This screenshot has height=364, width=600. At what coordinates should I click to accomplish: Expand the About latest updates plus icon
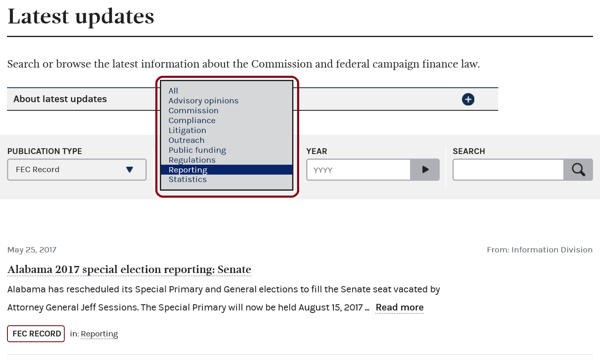coord(468,99)
